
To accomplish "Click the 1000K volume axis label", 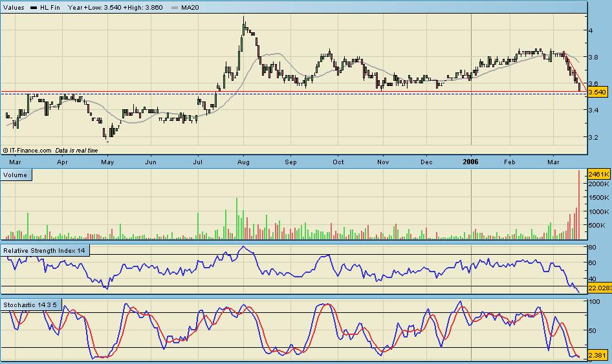I will click(599, 212).
